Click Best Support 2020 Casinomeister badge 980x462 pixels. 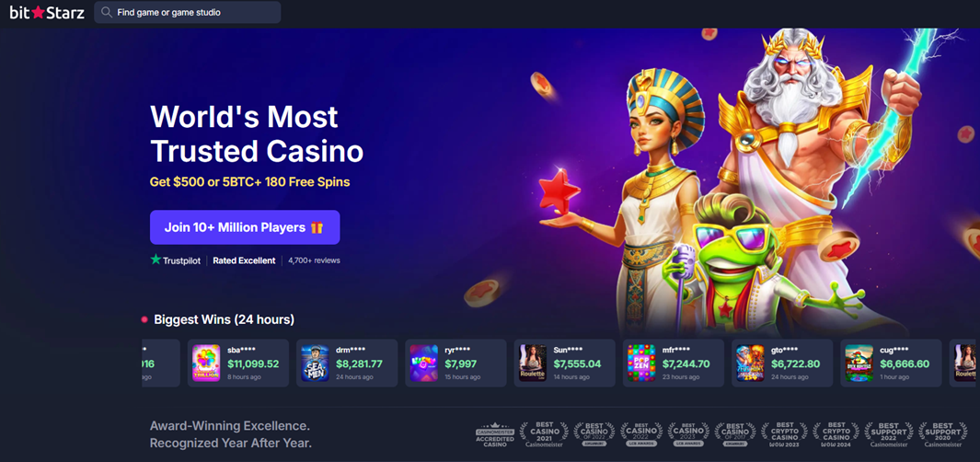coord(942,434)
